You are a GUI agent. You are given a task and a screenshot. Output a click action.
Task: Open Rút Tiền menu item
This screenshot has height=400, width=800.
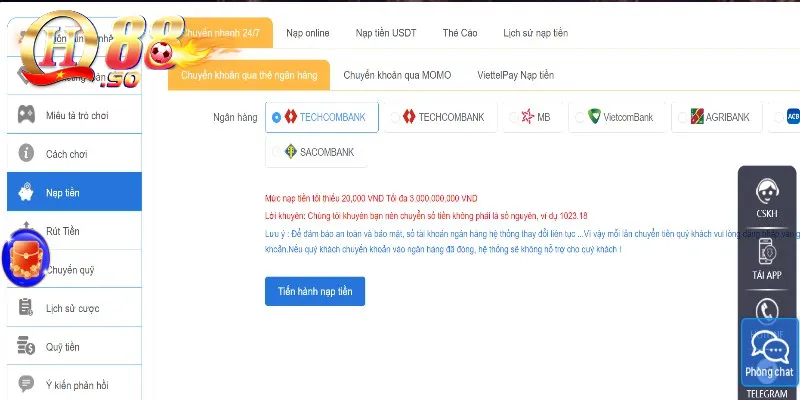74,231
